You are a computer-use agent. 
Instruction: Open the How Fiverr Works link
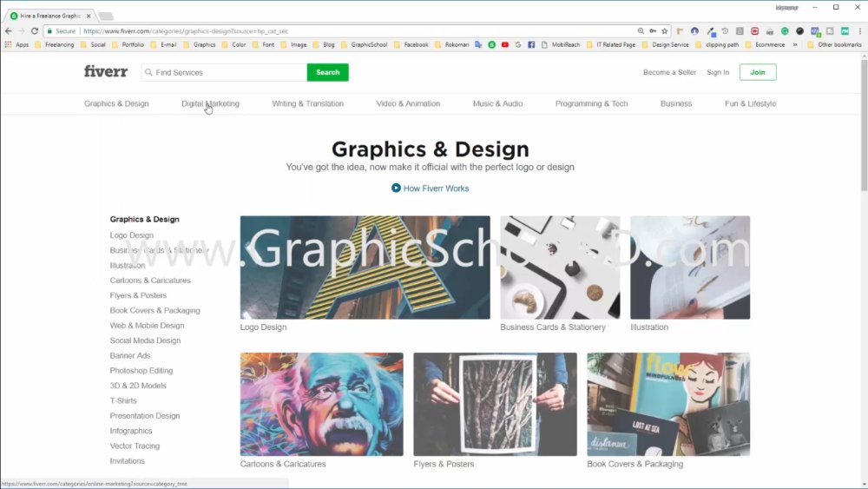[436, 188]
